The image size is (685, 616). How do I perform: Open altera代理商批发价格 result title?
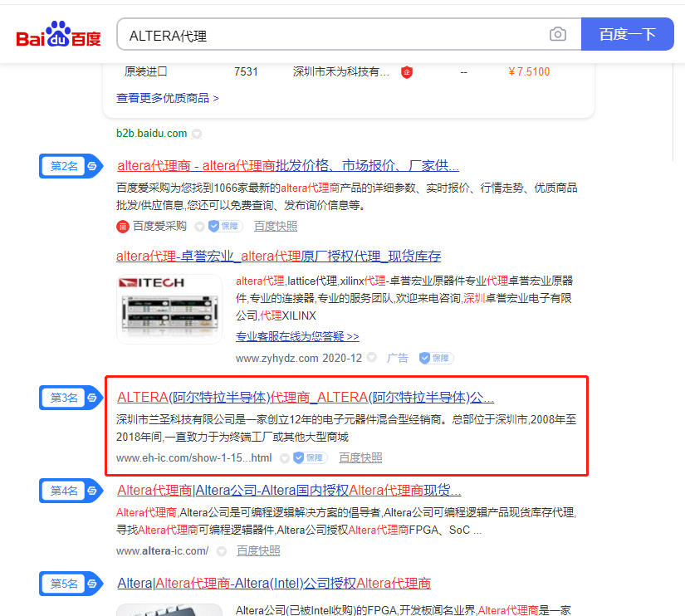[x=288, y=165]
